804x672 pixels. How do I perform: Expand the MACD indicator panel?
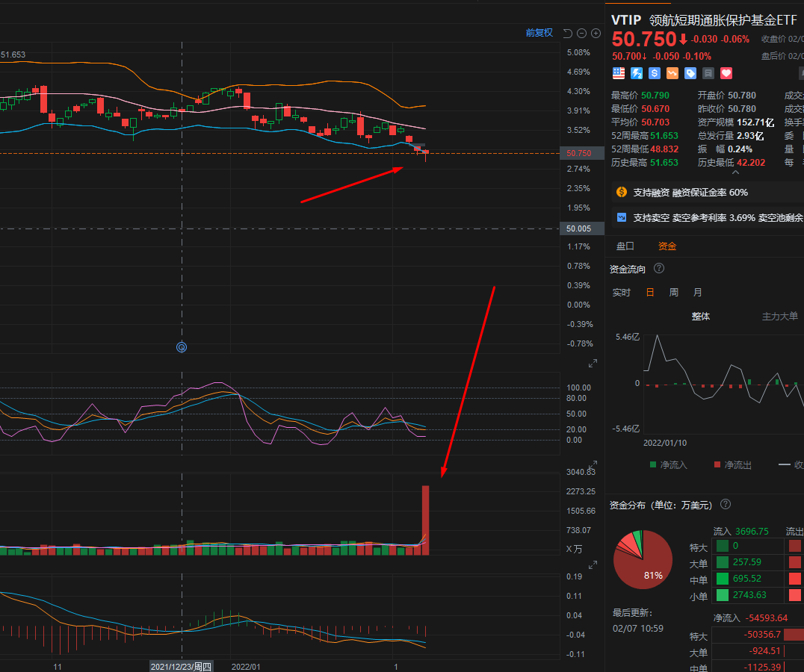(x=593, y=565)
